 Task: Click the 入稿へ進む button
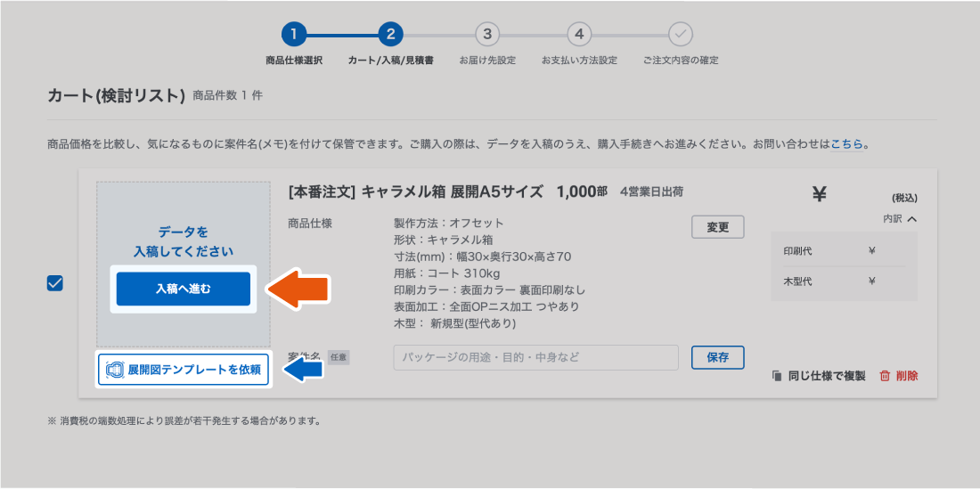click(184, 289)
